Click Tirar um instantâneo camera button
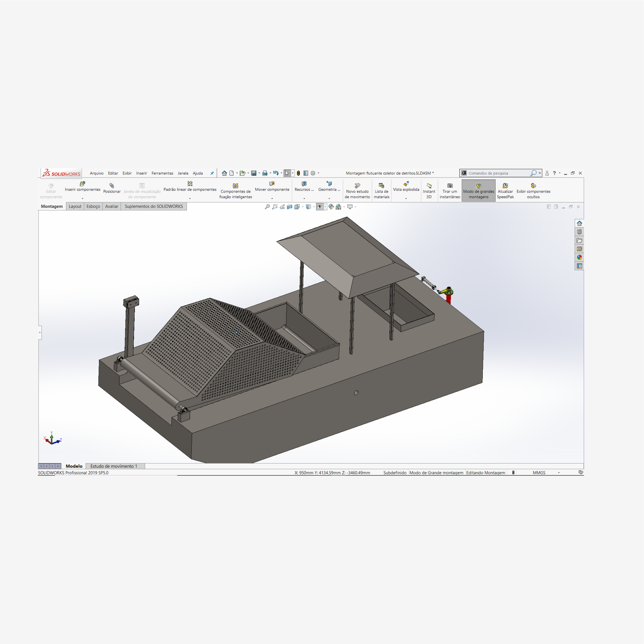The image size is (644, 644). point(450,191)
